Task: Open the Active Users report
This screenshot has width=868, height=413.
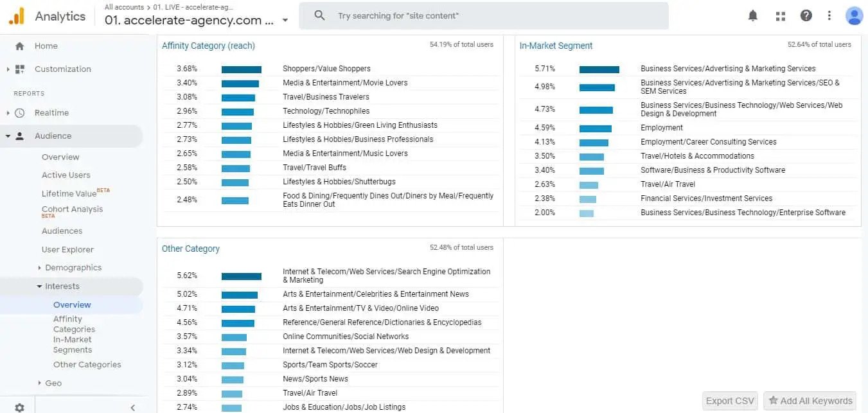Action: (x=66, y=175)
